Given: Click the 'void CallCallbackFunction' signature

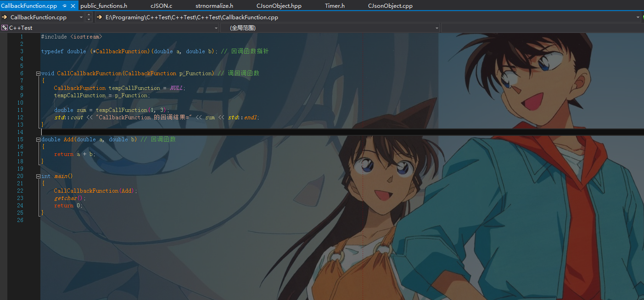Looking at the screenshot, I should point(128,73).
